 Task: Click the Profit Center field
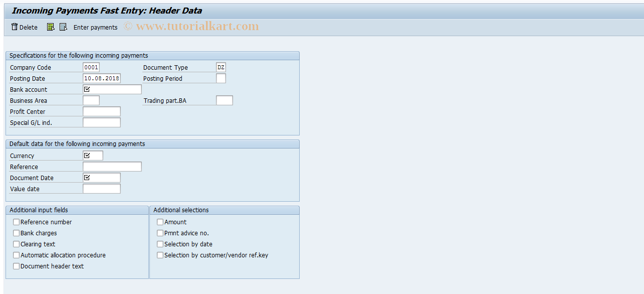[101, 111]
